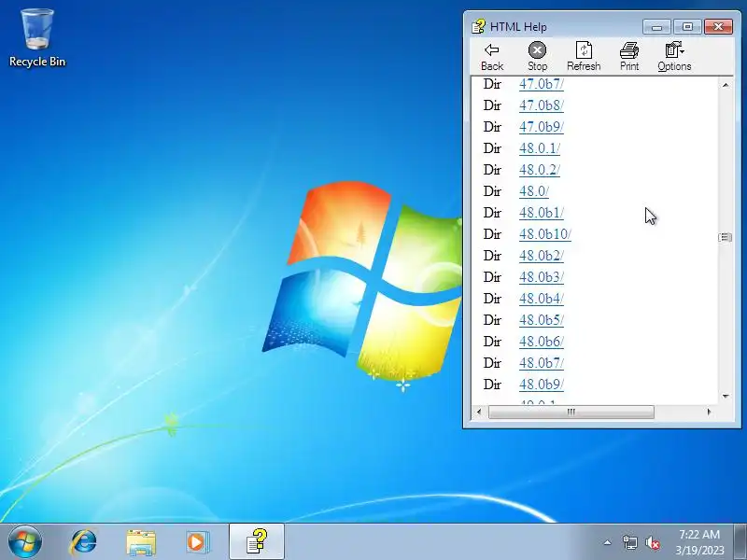Open the 47.0b7/ directory link
Viewport: 747px width, 560px height.
point(542,84)
